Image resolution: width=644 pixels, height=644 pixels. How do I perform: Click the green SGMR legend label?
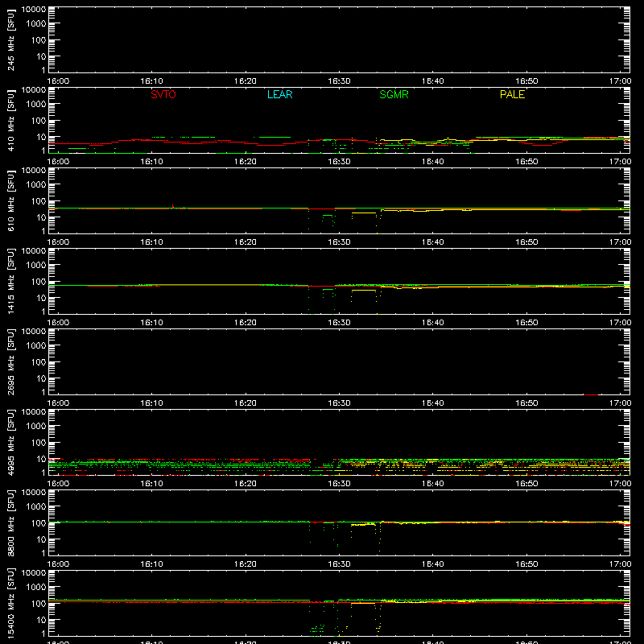point(394,94)
